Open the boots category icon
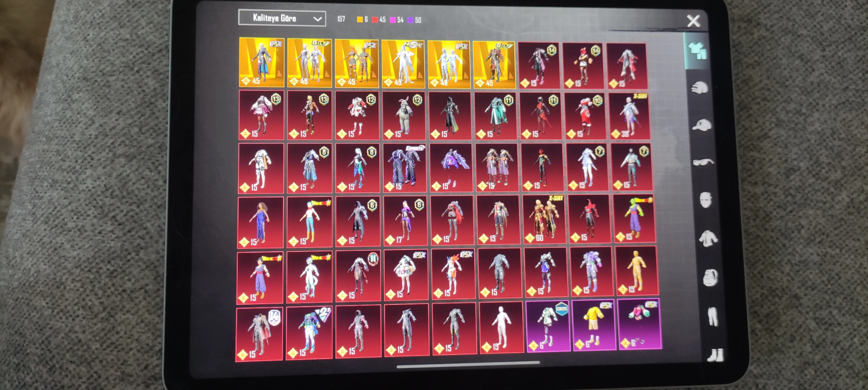Screen dimensions: 868x390 click(x=715, y=354)
